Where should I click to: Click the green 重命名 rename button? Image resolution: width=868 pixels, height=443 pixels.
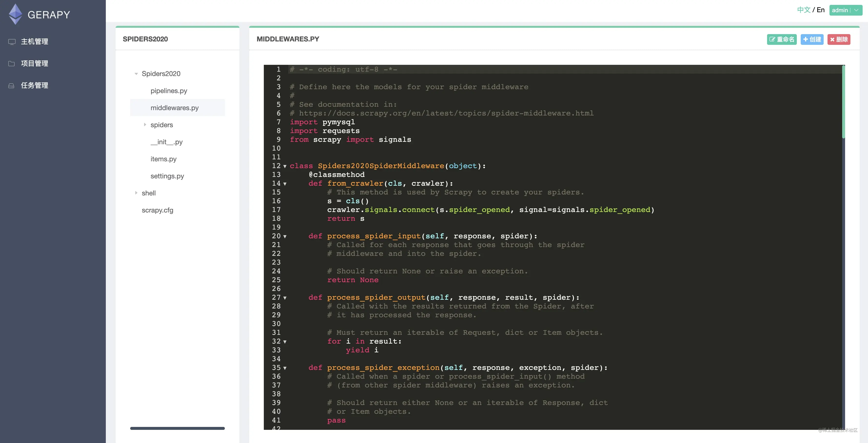[x=781, y=39]
